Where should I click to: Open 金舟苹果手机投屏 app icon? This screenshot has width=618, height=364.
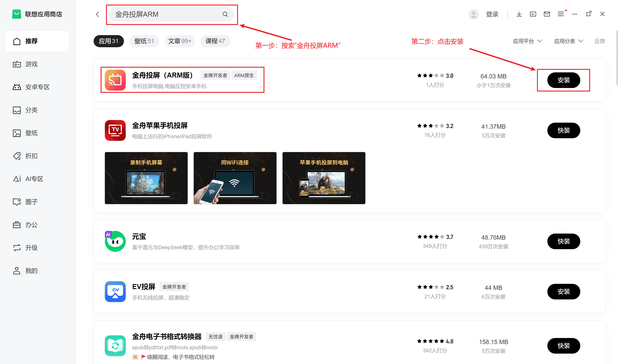tap(115, 130)
